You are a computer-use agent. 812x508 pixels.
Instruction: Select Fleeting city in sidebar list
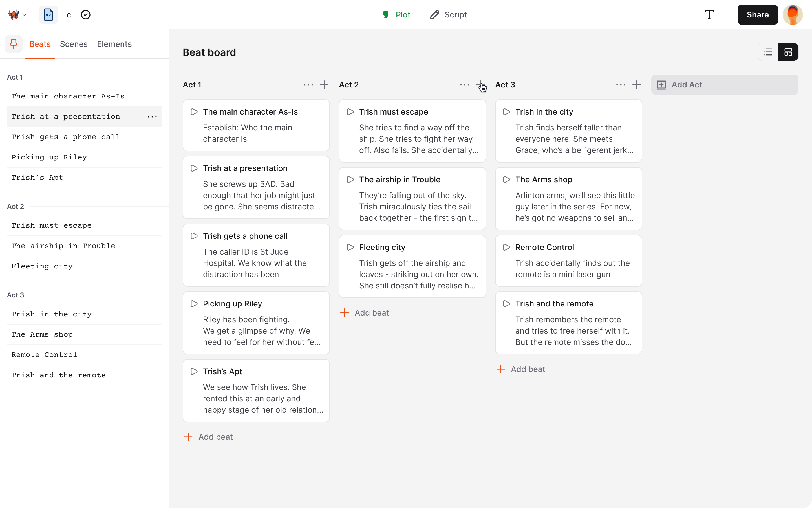click(x=85, y=266)
